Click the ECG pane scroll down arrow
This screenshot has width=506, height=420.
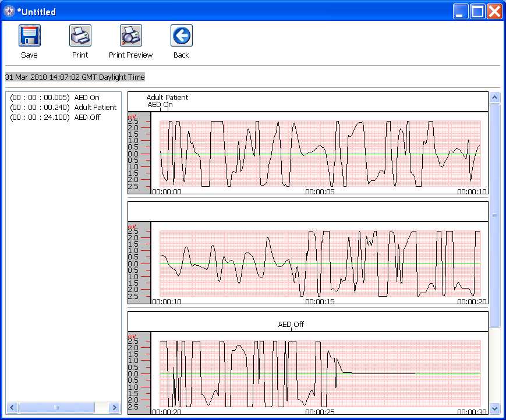(495, 409)
